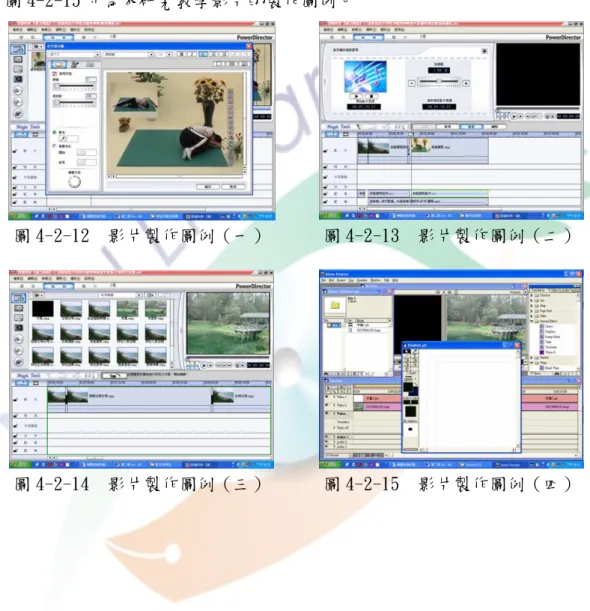Open the font style dropdown in figure 4-2-12 dialog

151,55
